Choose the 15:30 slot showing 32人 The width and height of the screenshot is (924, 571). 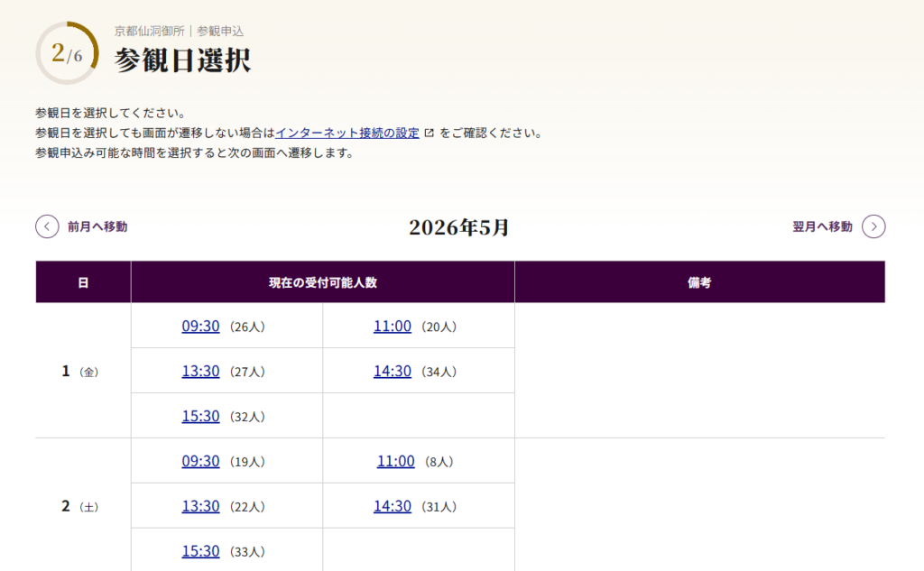(200, 417)
